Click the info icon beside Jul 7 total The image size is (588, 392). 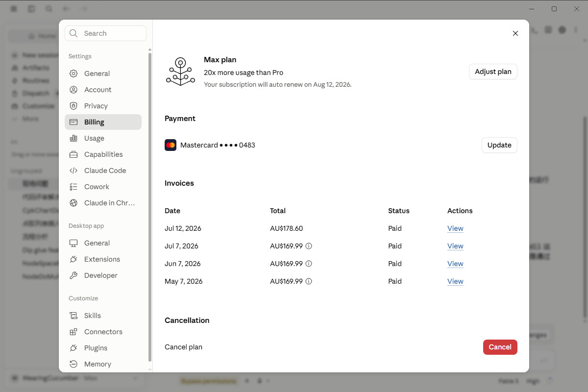(x=309, y=246)
